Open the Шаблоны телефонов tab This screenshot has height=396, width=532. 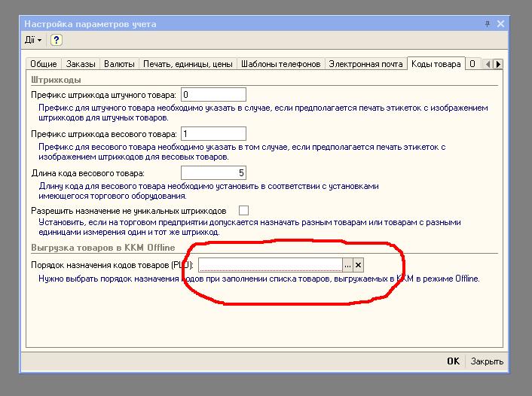click(x=281, y=65)
